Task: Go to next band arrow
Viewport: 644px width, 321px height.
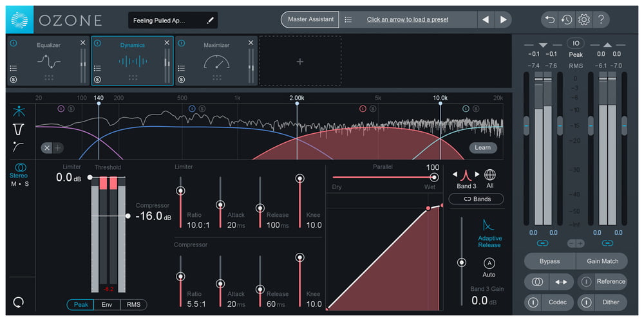Action: [477, 174]
